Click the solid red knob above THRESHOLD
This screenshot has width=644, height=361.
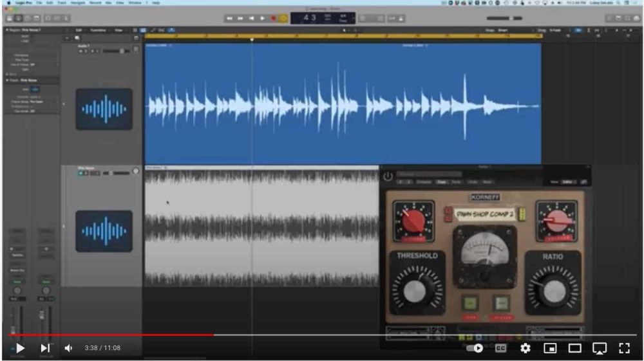[x=413, y=221]
